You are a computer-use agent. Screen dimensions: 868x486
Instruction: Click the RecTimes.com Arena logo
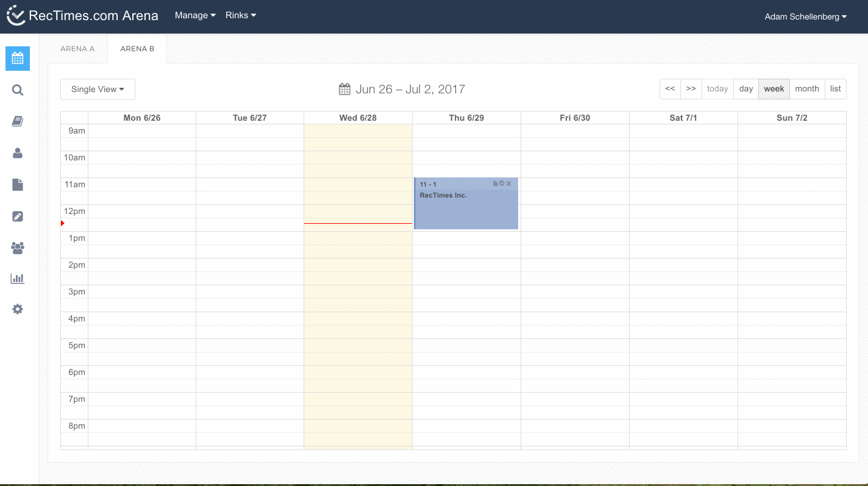point(82,16)
